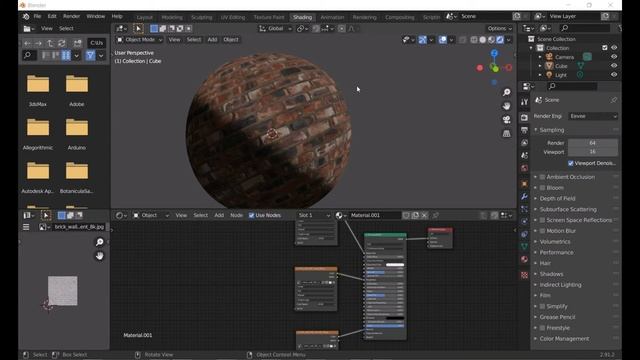Expand the Color Management panel

564,338
